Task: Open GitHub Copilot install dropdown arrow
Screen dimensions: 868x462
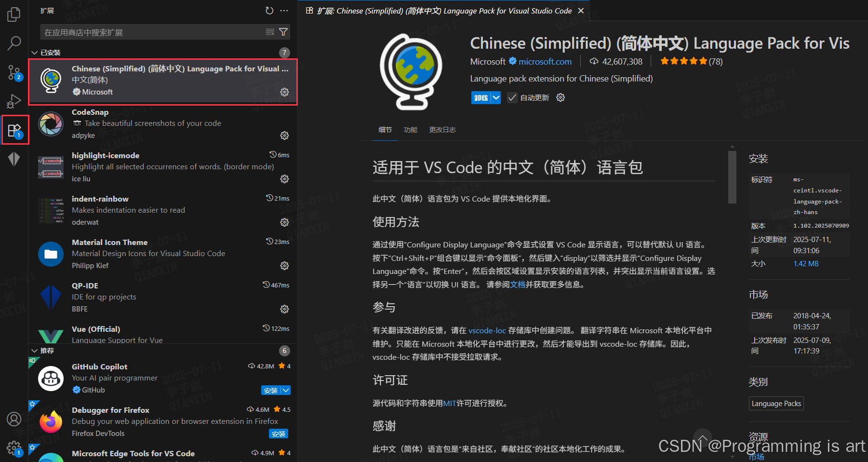Action: [286, 390]
